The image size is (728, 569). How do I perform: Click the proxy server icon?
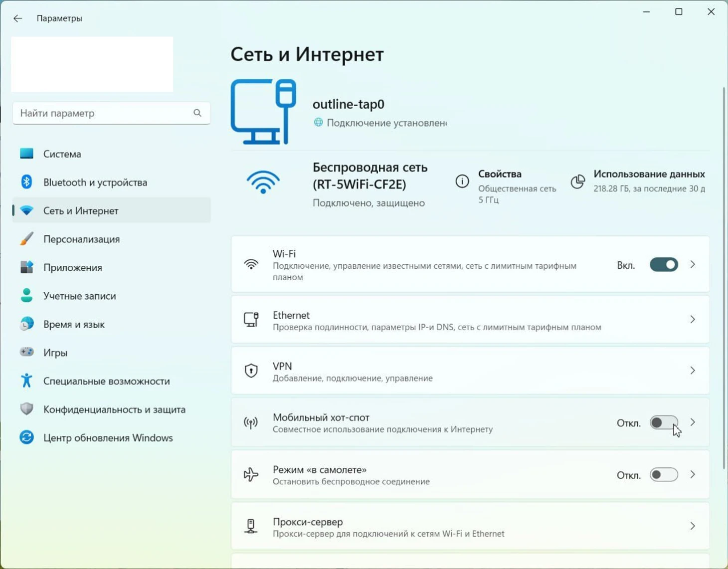pyautogui.click(x=251, y=526)
